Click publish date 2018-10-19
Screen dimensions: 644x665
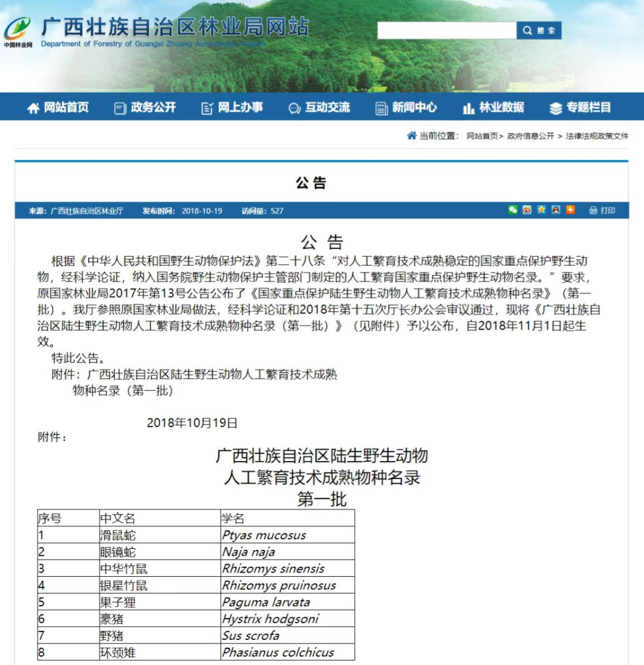click(202, 211)
